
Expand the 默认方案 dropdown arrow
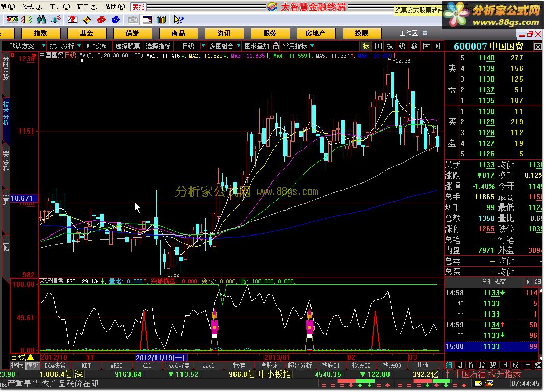point(43,46)
